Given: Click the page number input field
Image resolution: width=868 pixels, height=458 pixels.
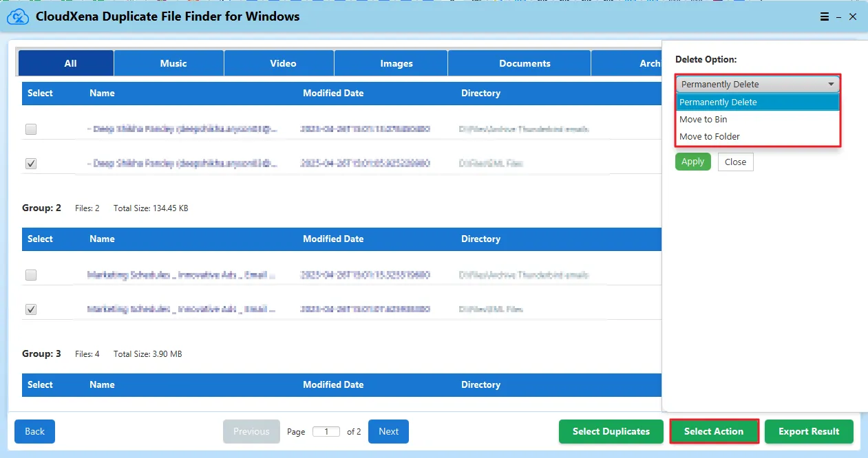Looking at the screenshot, I should coord(326,431).
